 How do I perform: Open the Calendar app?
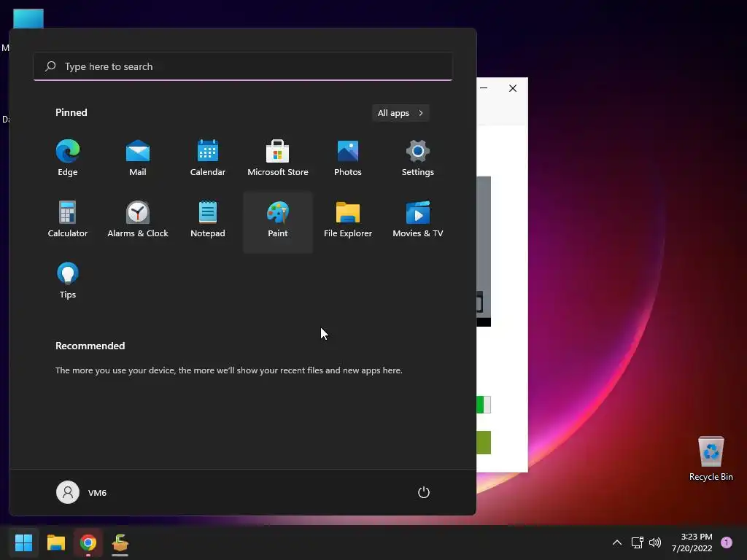click(208, 158)
